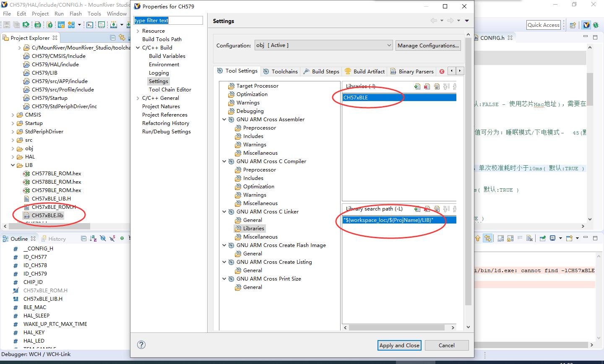Open the terminal console toolbar icon

pyautogui.click(x=90, y=25)
